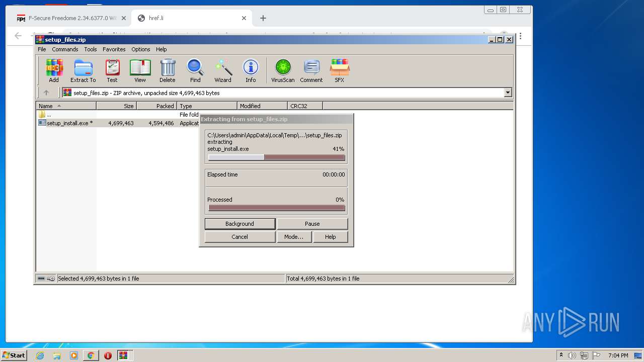Open the Favorites menu
The height and width of the screenshot is (362, 644).
pyautogui.click(x=114, y=49)
